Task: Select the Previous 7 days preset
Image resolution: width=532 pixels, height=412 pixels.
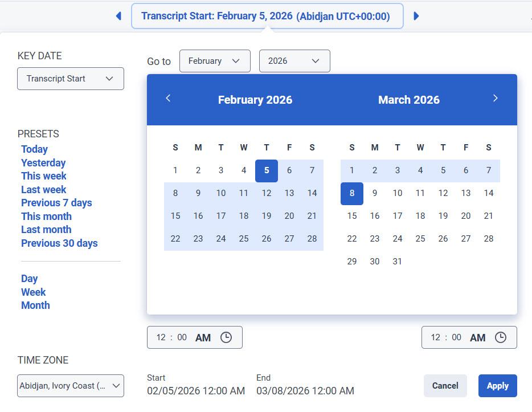Action: click(x=56, y=202)
